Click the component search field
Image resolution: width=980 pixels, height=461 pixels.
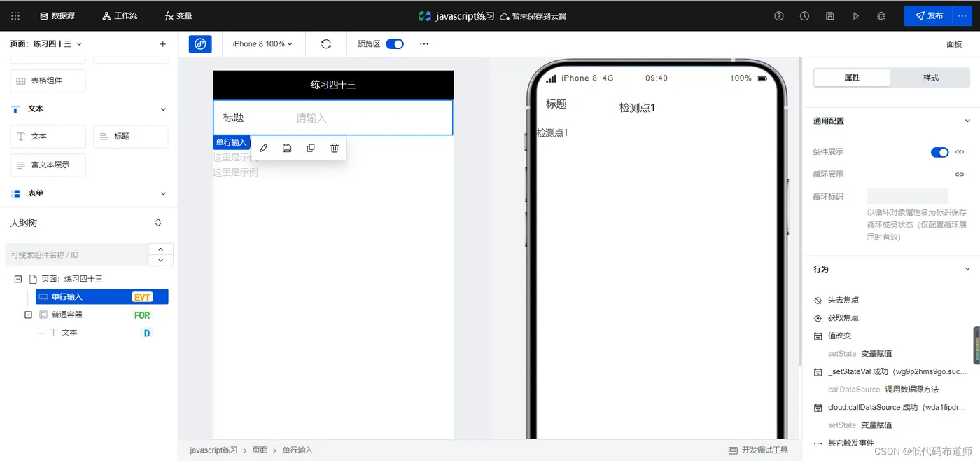pos(76,255)
